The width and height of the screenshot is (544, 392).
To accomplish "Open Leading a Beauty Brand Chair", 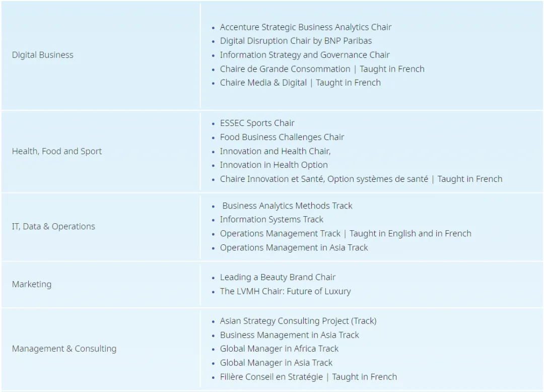I will (278, 277).
